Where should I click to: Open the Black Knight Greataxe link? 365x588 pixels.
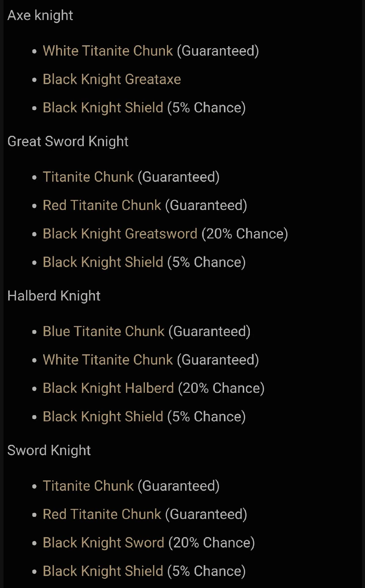pyautogui.click(x=112, y=79)
